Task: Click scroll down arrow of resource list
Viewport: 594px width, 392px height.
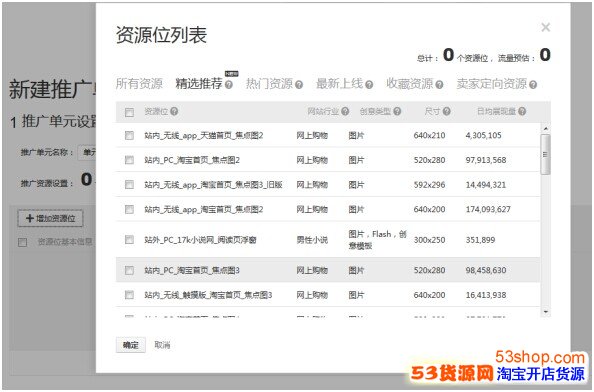Action: [546, 312]
